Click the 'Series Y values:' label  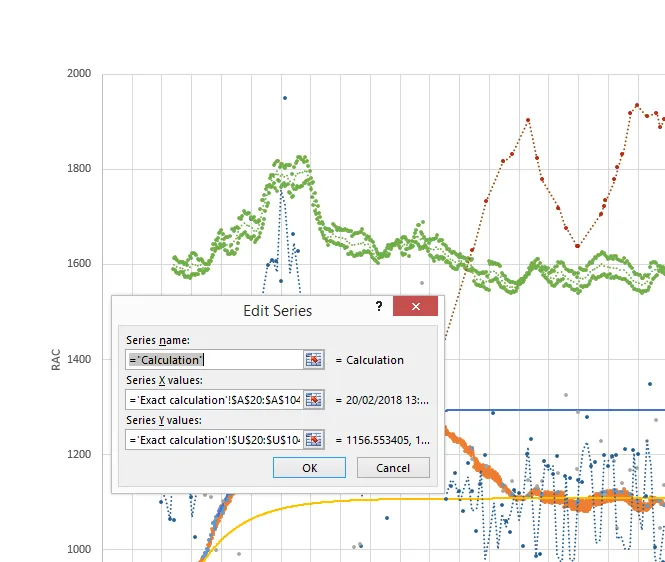point(164,420)
